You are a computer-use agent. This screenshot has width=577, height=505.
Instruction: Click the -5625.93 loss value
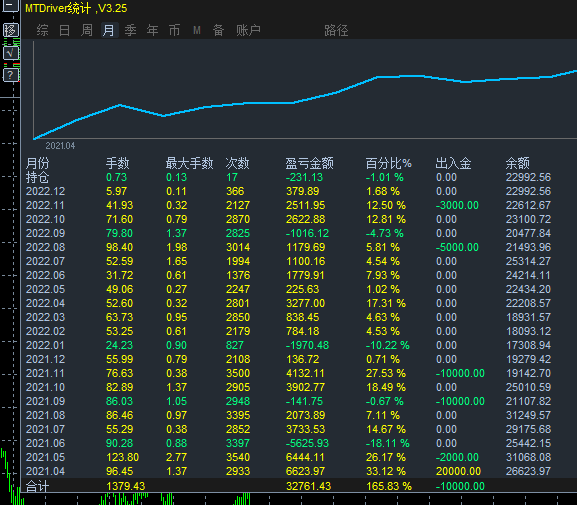[x=307, y=443]
